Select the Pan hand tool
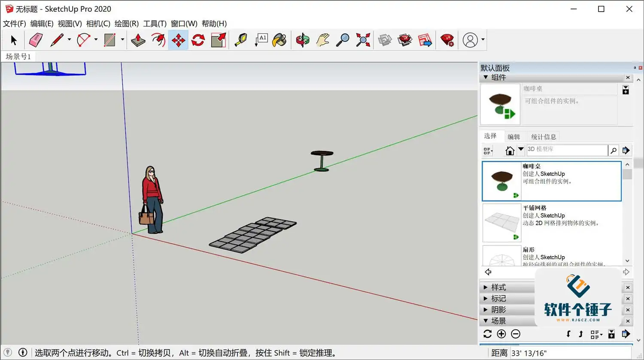 pos(322,39)
